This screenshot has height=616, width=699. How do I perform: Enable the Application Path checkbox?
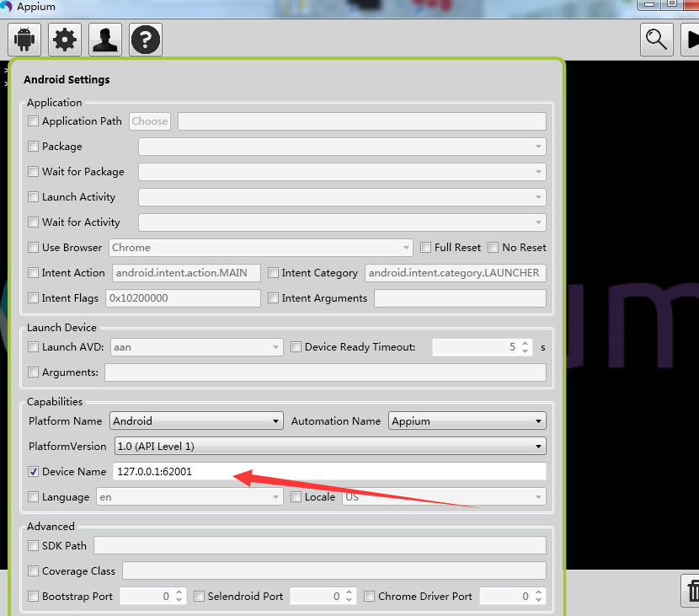[34, 121]
